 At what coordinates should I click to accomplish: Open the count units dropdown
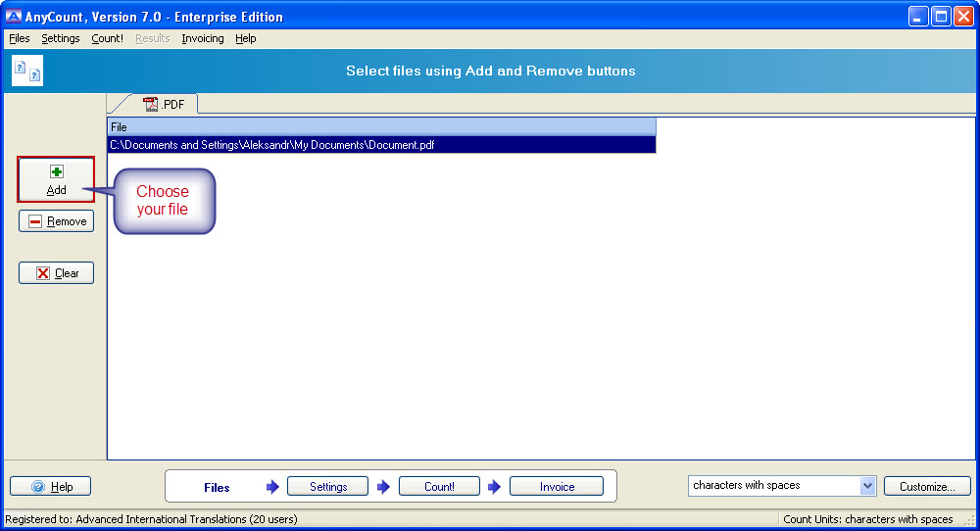click(x=867, y=485)
